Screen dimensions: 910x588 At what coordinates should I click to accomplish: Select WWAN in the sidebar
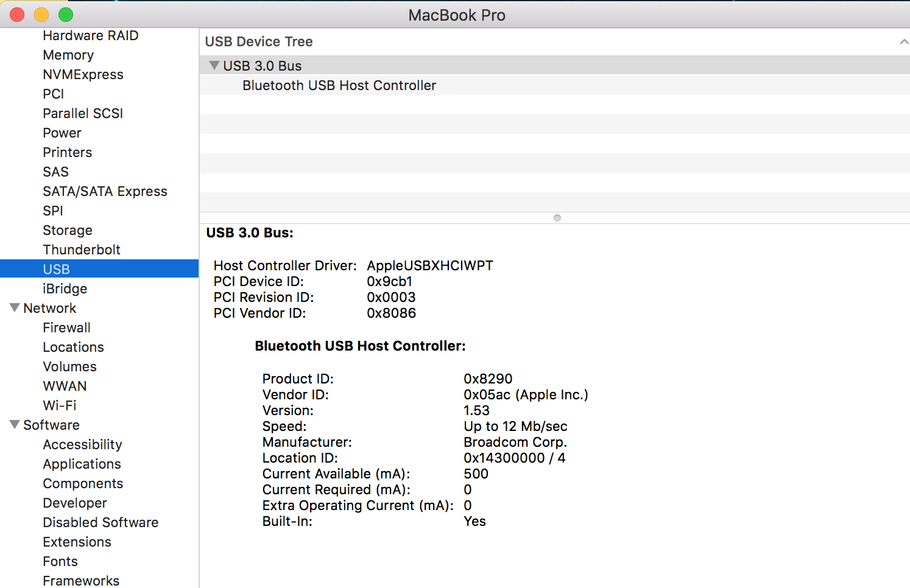[x=65, y=386]
